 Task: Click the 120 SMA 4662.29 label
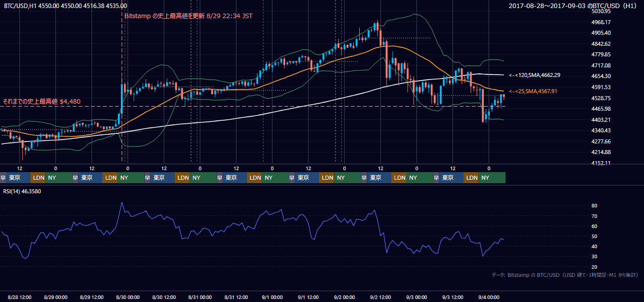(x=535, y=75)
